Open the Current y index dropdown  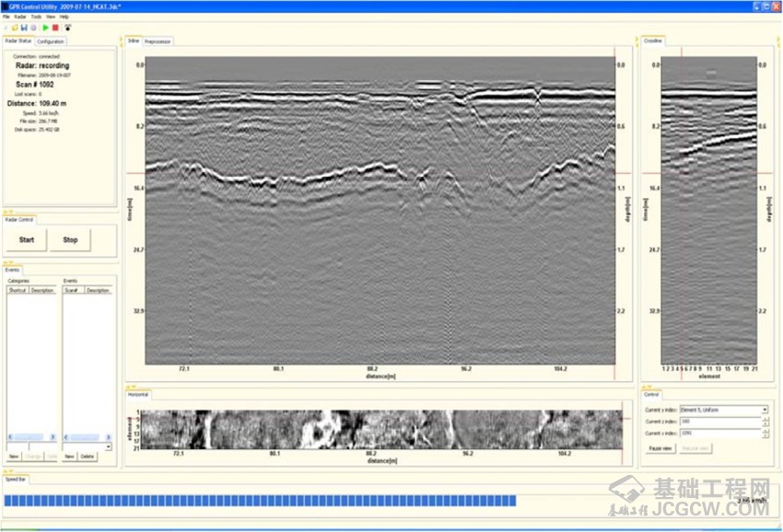pos(764,410)
